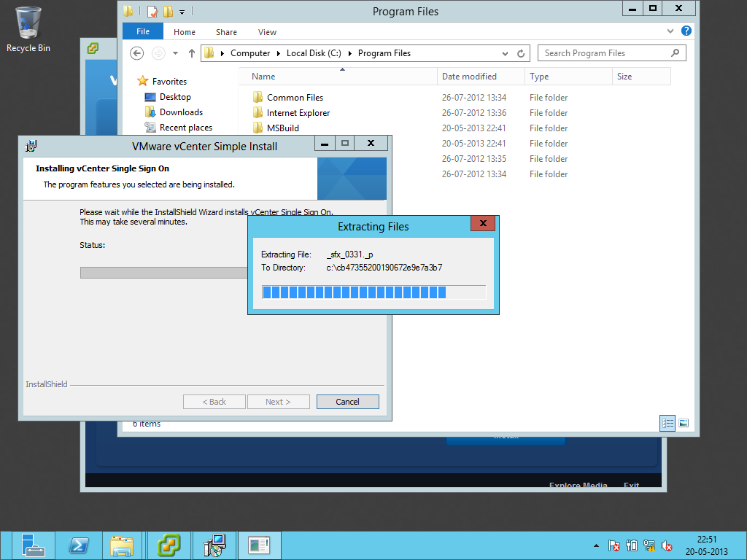This screenshot has width=747, height=560.
Task: Click the last taskbar window icon
Action: pos(259,545)
